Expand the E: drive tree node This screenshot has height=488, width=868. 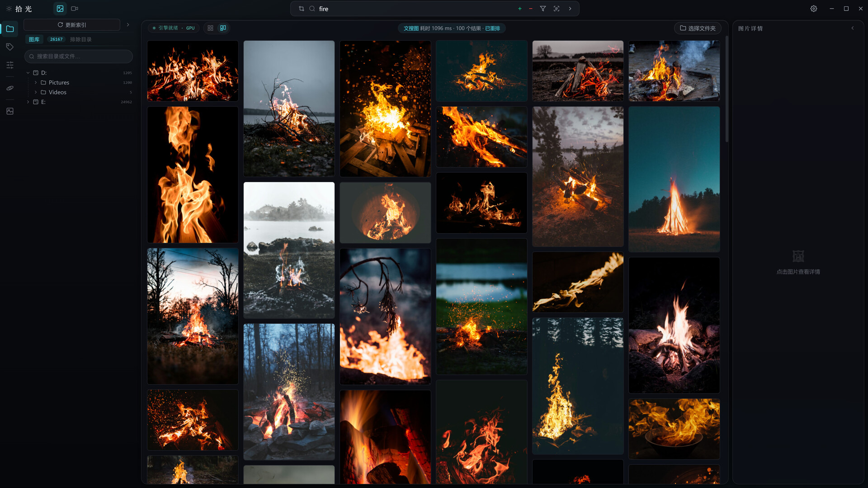pos(28,102)
